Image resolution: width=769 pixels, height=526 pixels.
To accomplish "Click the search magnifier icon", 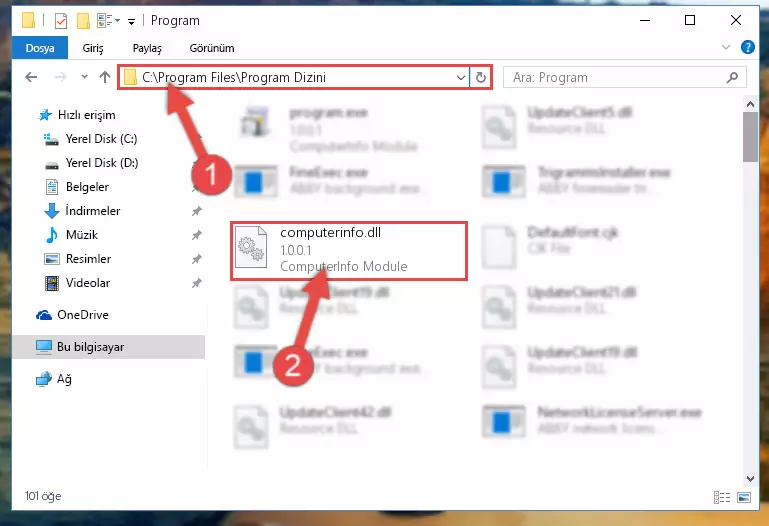I will tap(732, 77).
